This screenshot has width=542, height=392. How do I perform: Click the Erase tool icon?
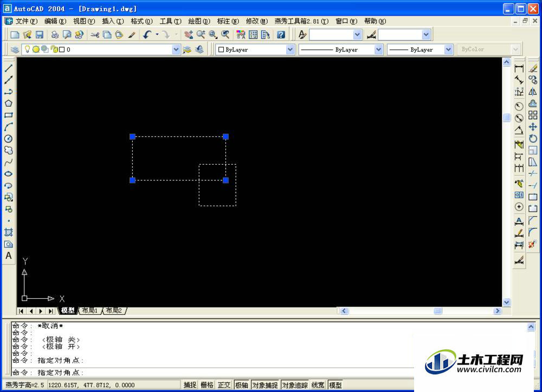tap(533, 68)
